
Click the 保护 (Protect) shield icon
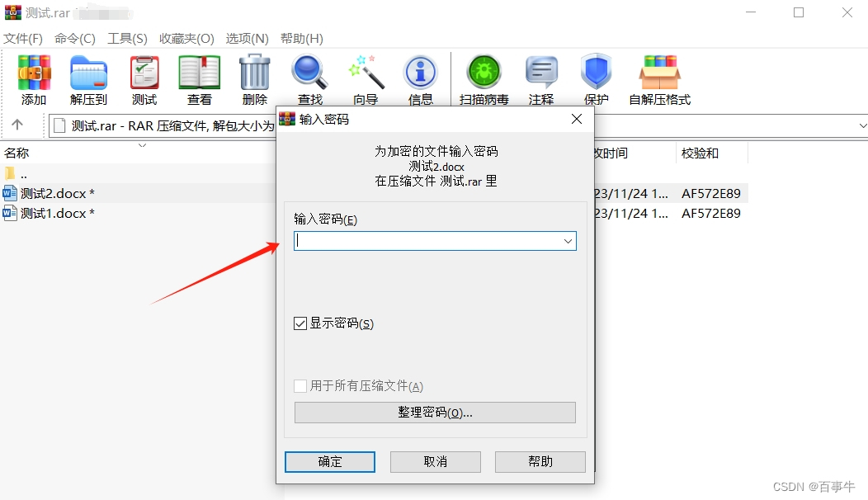(597, 72)
